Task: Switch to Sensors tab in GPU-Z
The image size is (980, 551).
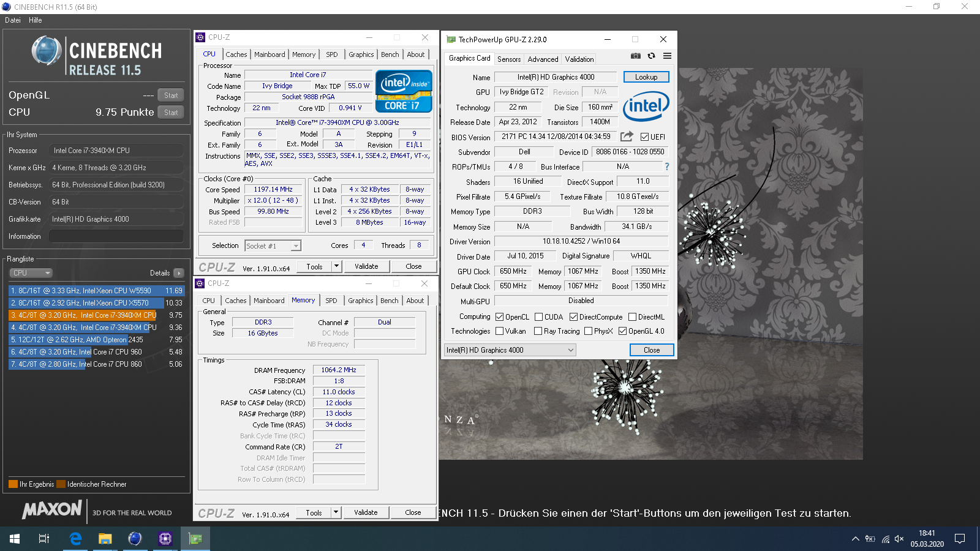Action: pos(509,59)
